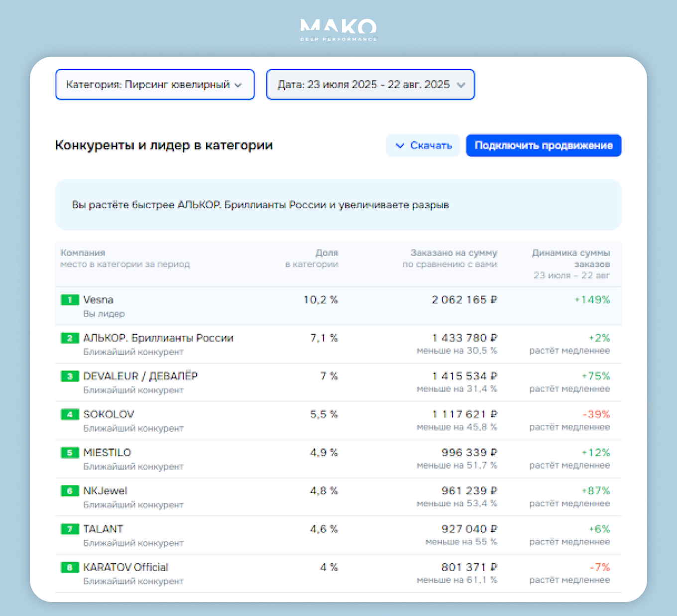Click Динамика суммы заказов column header
677x616 pixels.
click(571, 258)
